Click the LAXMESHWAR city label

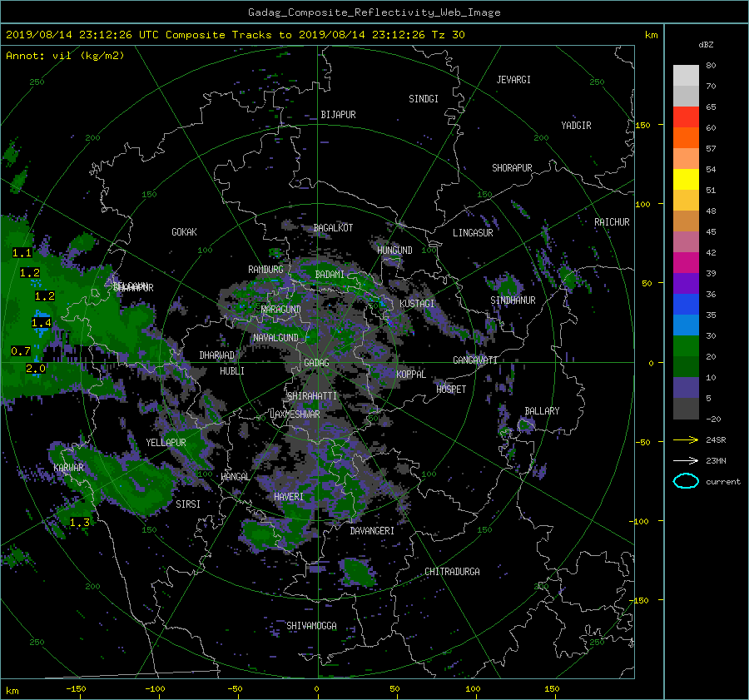pos(295,415)
